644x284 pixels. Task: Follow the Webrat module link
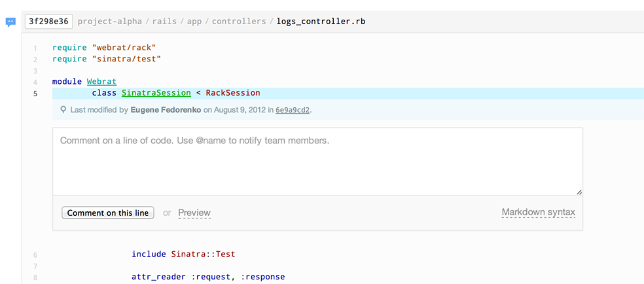102,82
